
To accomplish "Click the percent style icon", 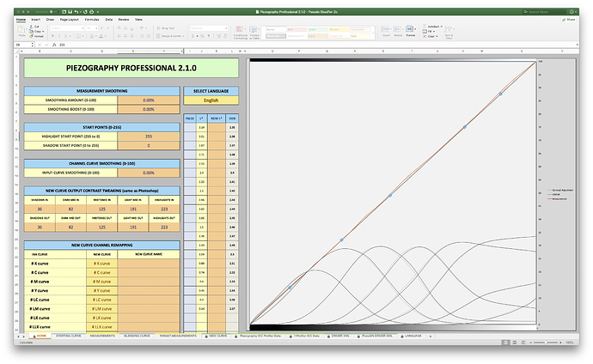I will click(202, 36).
